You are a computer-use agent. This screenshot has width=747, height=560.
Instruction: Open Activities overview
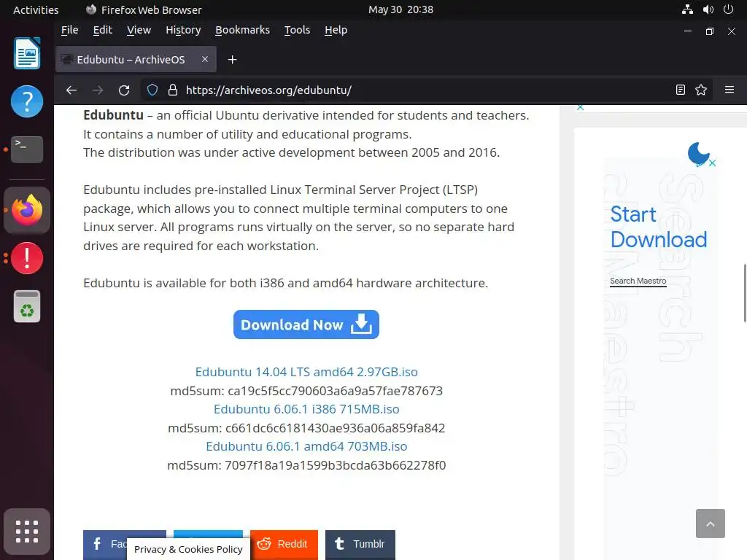click(36, 9)
